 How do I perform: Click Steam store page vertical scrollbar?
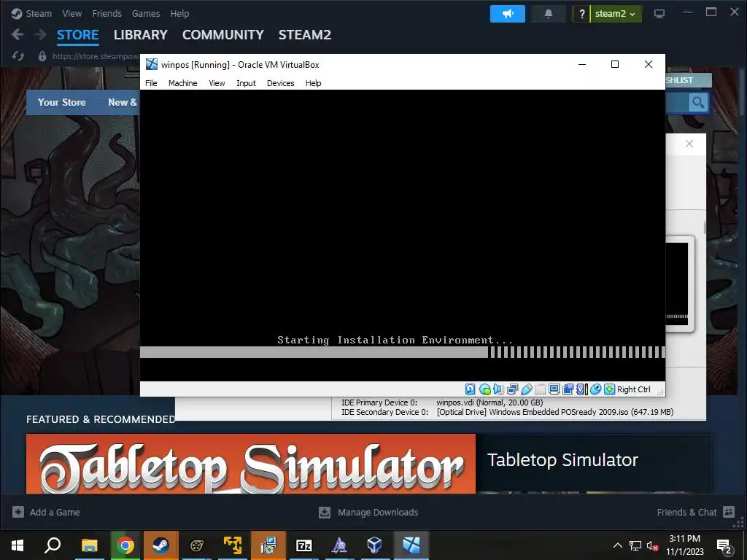click(742, 90)
